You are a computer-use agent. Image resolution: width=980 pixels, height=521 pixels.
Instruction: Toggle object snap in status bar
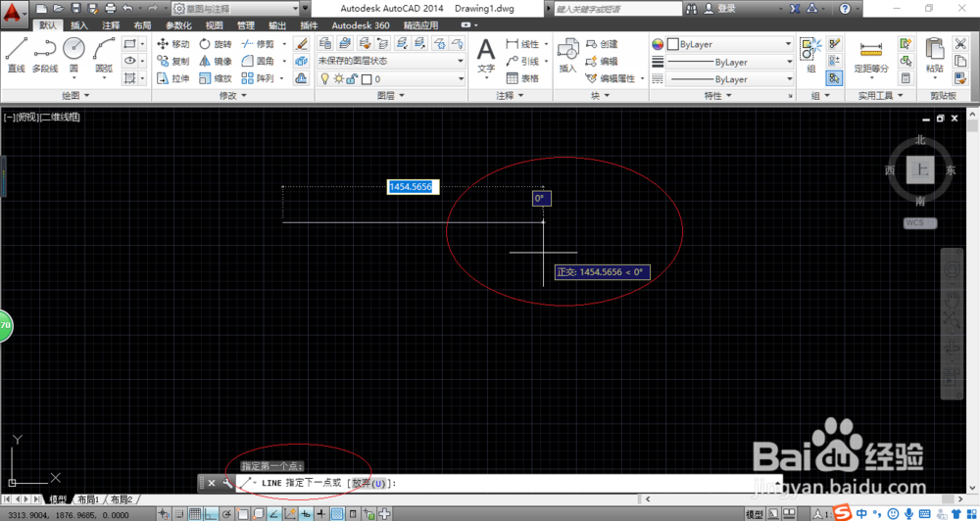pyautogui.click(x=242, y=513)
